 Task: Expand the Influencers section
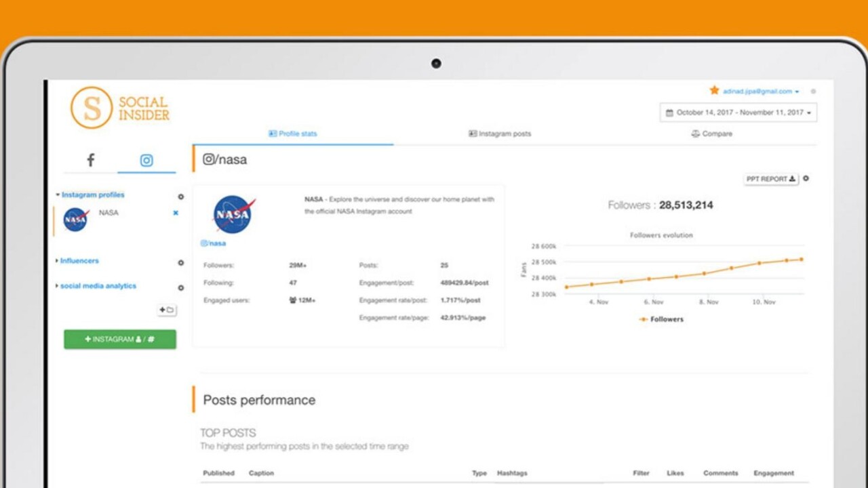(79, 261)
